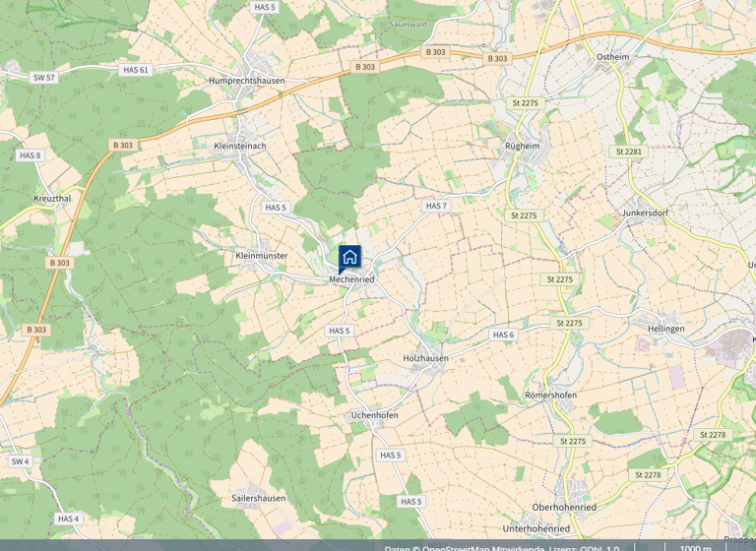This screenshot has height=551, width=756.
Task: Click the Ostheim place name
Action: 612,57
